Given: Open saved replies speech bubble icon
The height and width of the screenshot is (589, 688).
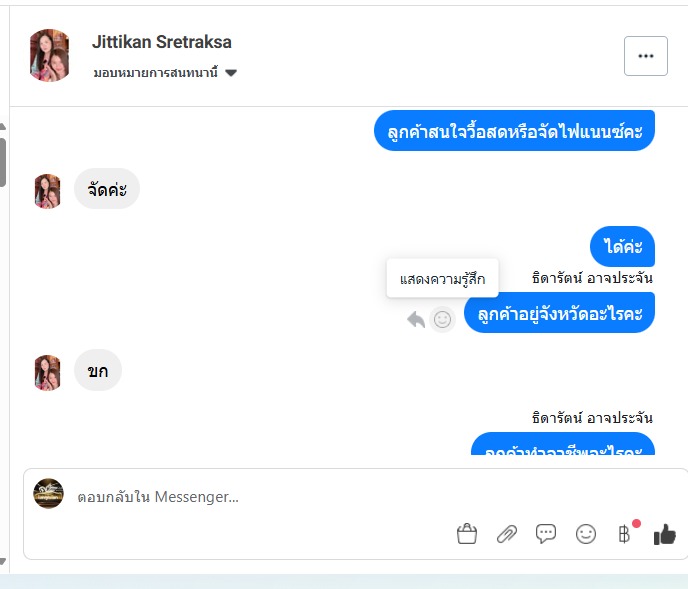Looking at the screenshot, I should click(546, 534).
